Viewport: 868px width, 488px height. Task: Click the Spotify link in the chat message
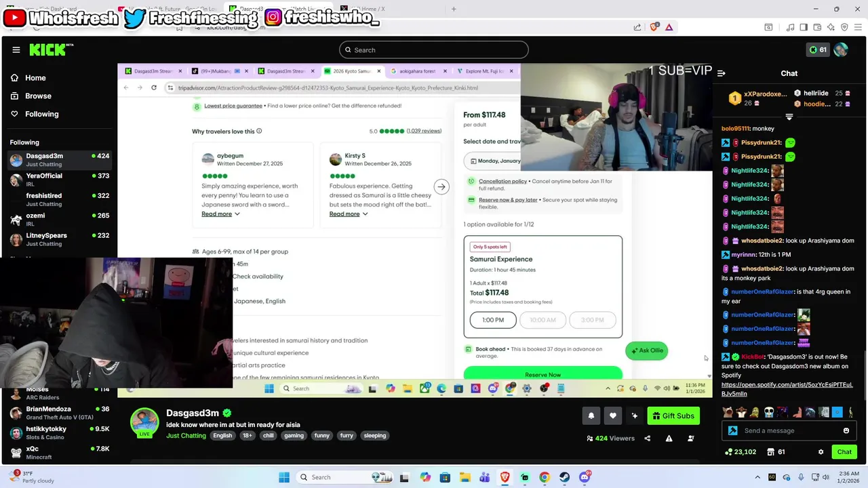[787, 389]
